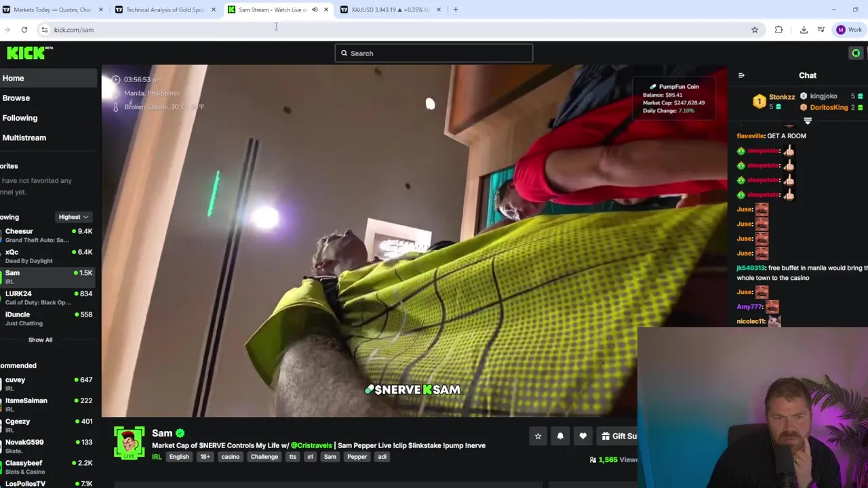Close the Sam Stream browser tab
868x488 pixels.
pyautogui.click(x=326, y=9)
